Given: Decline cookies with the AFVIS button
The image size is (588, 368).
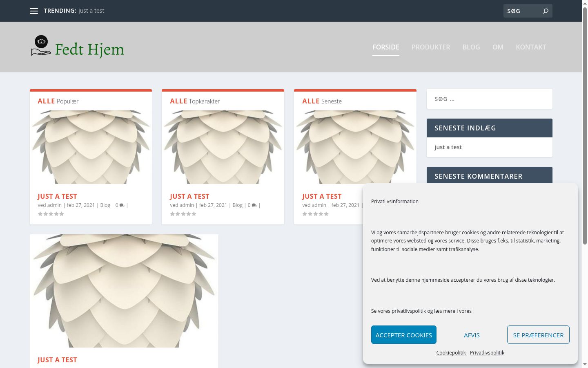Looking at the screenshot, I should [472, 335].
